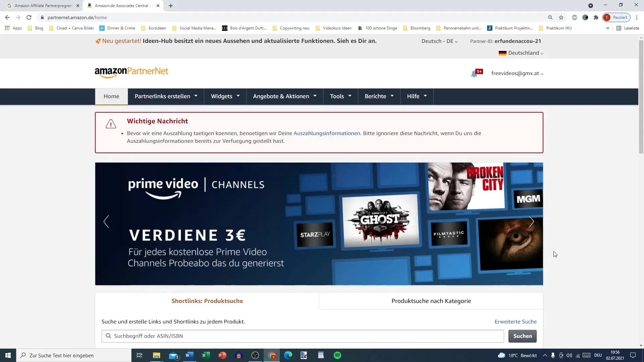Expand the Berichte menu
Viewport: 644px width, 362px height.
[379, 97]
